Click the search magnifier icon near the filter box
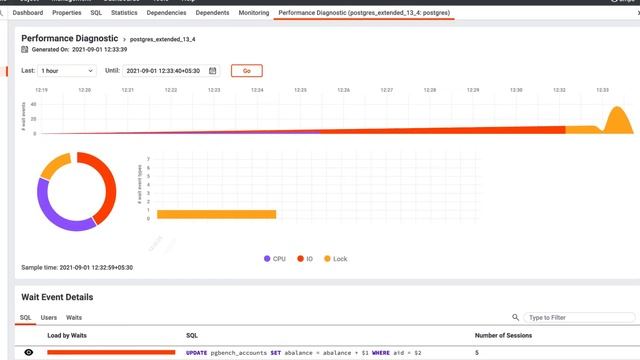 point(515,317)
